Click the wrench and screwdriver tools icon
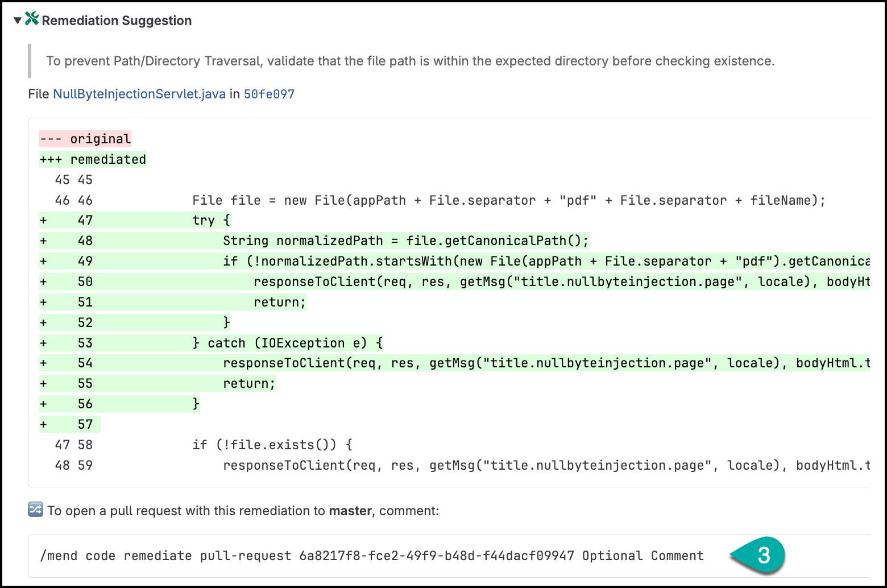The image size is (887, 588). [x=32, y=19]
